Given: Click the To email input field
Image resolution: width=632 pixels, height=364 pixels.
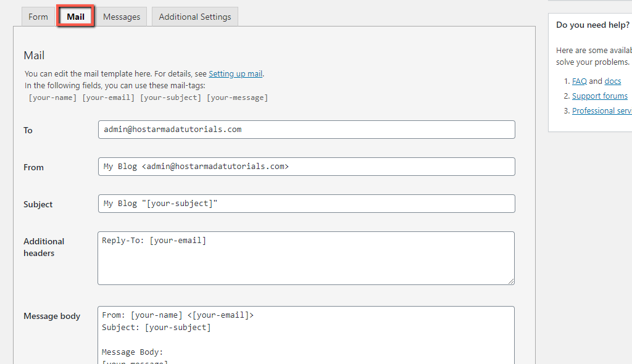Looking at the screenshot, I should tap(306, 130).
